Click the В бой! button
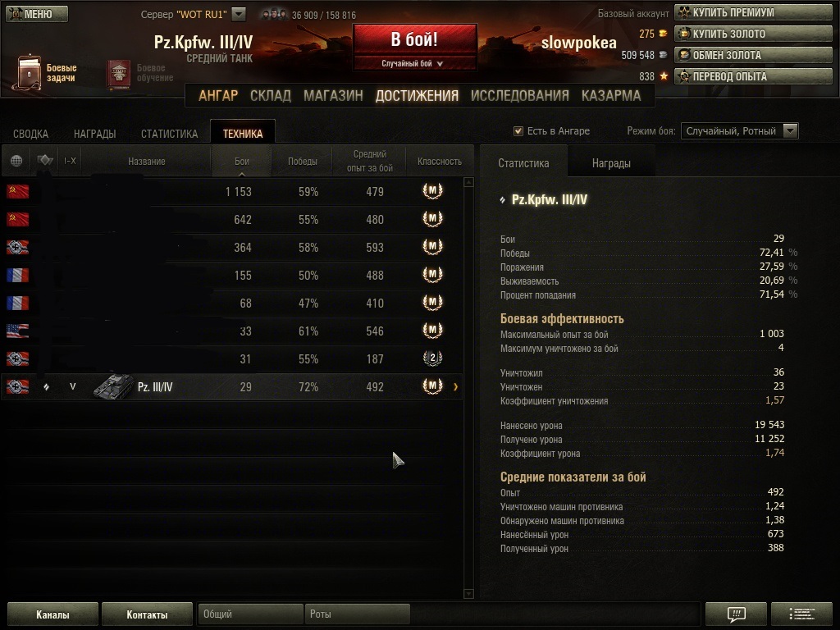Image resolution: width=840 pixels, height=630 pixels. [414, 39]
